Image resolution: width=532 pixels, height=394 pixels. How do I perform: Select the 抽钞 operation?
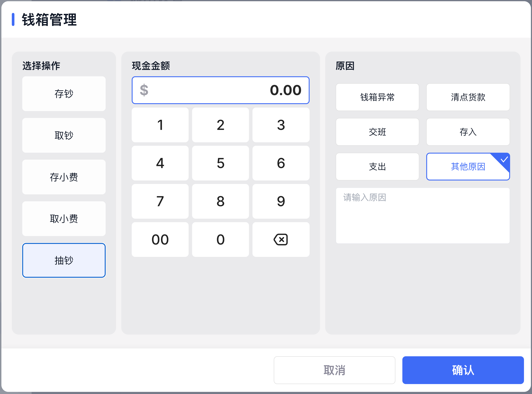64,260
